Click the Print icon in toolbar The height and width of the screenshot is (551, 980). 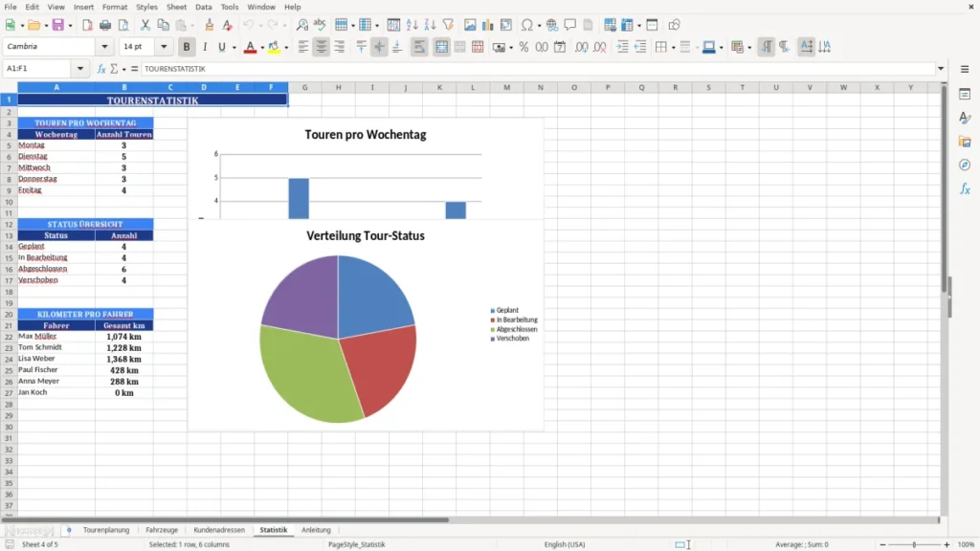point(105,25)
